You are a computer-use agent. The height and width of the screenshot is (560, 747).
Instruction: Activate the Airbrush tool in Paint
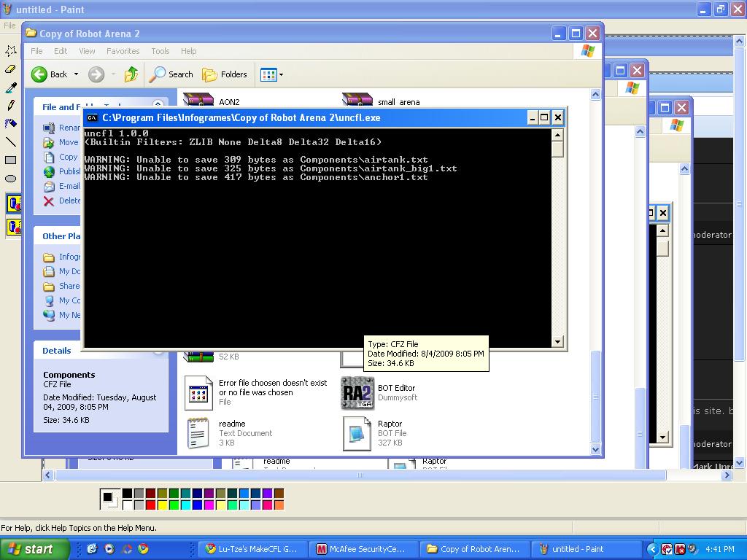click(11, 123)
